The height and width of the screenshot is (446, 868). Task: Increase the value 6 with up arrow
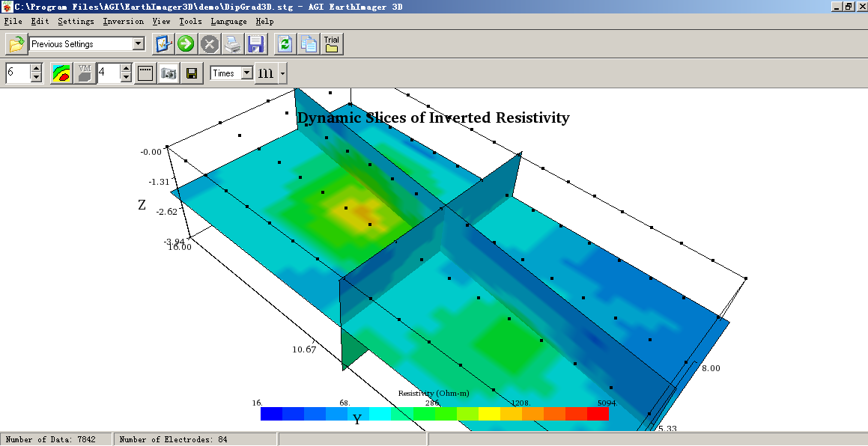point(36,68)
